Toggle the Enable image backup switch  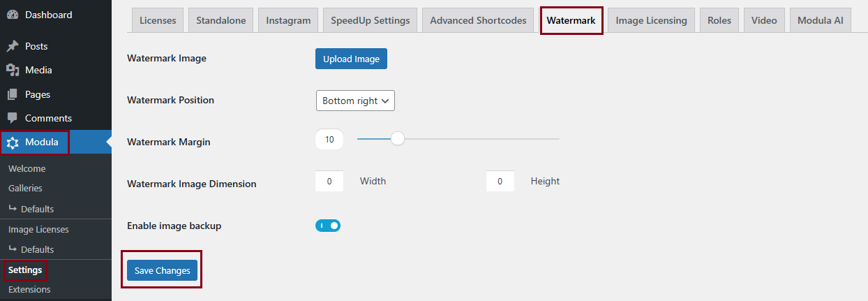coord(328,226)
